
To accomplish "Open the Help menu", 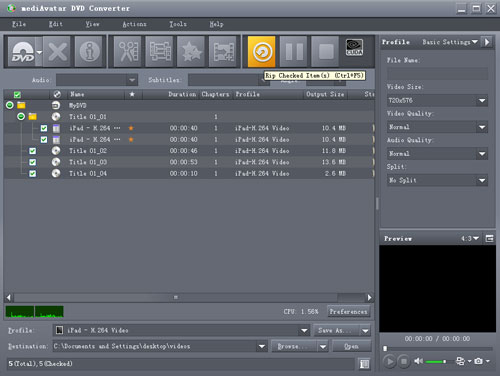I will pyautogui.click(x=216, y=24).
